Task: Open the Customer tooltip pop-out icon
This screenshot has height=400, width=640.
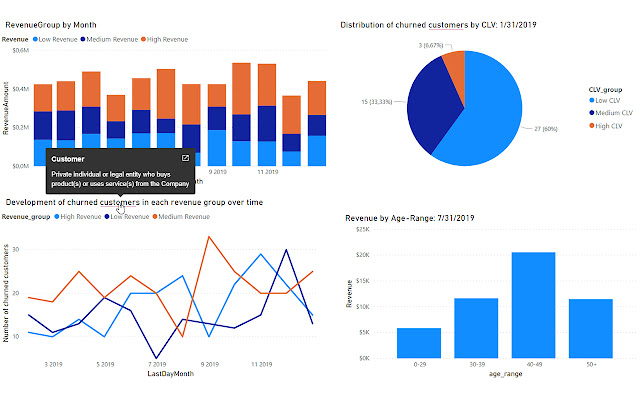Action: pyautogui.click(x=185, y=158)
